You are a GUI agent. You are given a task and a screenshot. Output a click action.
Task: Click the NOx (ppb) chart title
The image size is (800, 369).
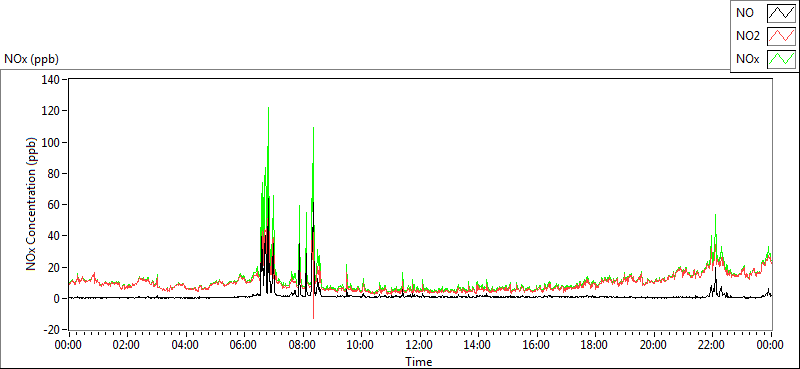pos(32,59)
